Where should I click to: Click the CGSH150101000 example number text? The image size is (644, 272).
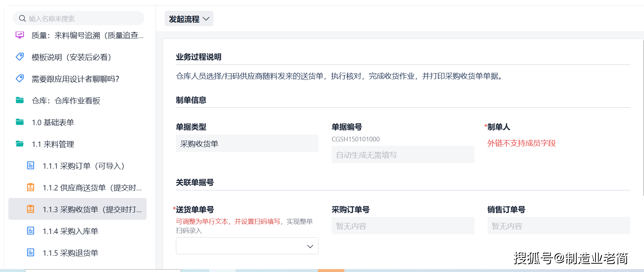[355, 139]
